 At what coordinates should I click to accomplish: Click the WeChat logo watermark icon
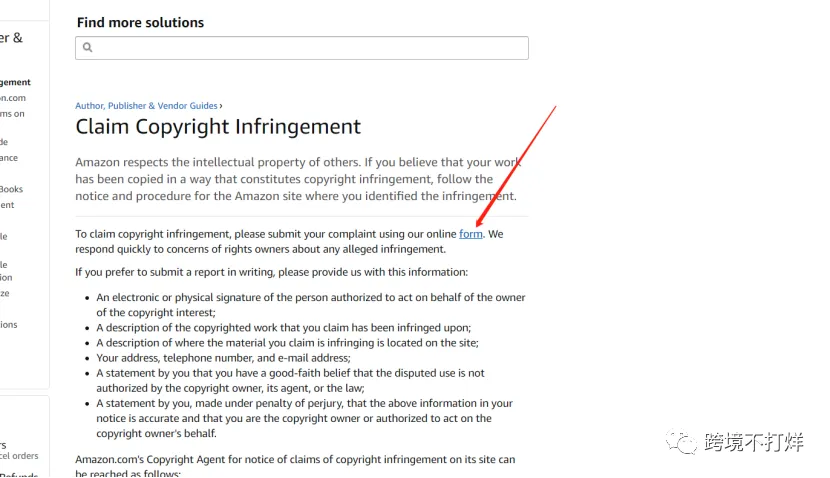click(x=681, y=442)
